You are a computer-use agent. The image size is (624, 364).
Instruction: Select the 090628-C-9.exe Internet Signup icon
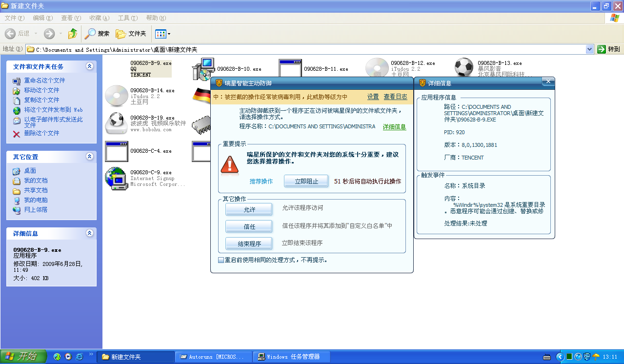pyautogui.click(x=117, y=178)
